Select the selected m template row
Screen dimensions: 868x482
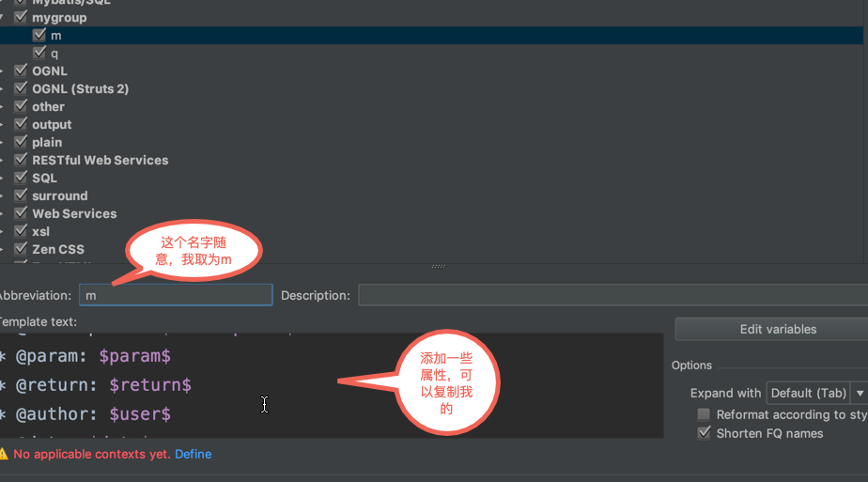coord(432,36)
